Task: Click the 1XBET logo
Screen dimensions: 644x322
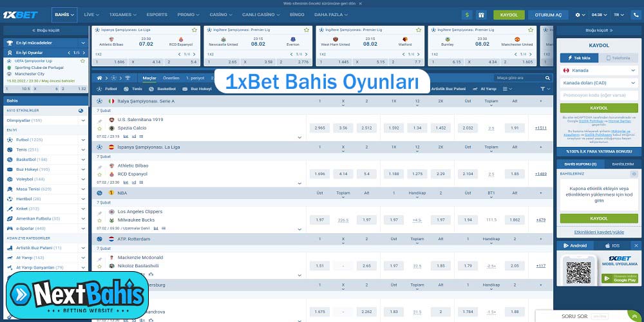Action: coord(20,15)
